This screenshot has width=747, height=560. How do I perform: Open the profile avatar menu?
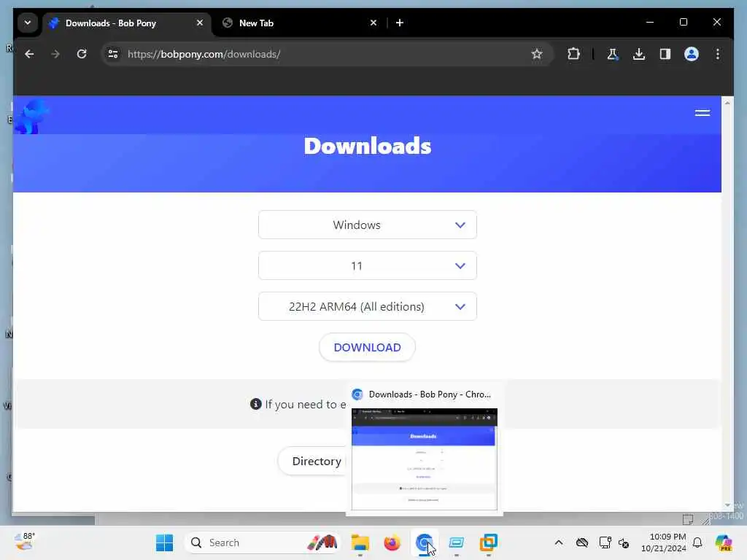[692, 54]
